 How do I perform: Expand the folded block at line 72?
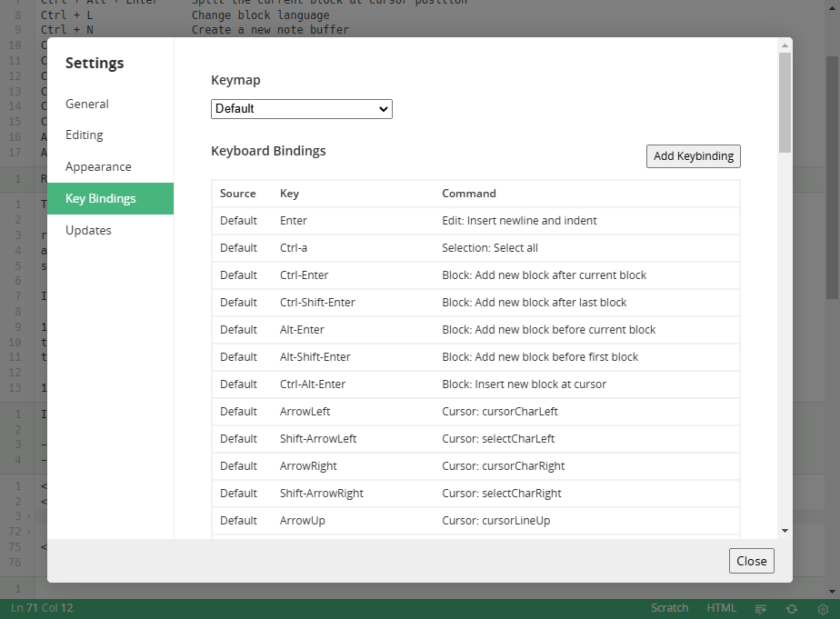[27, 531]
